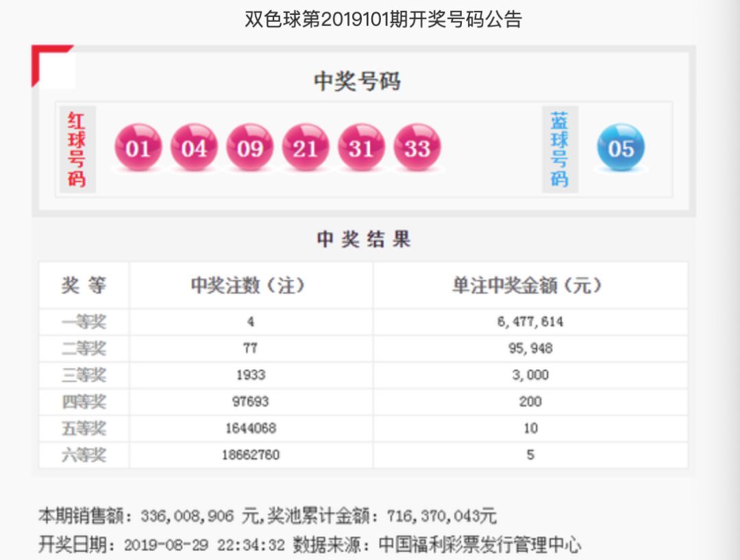Select red ball number 09
This screenshot has height=560, width=740.
click(x=251, y=147)
